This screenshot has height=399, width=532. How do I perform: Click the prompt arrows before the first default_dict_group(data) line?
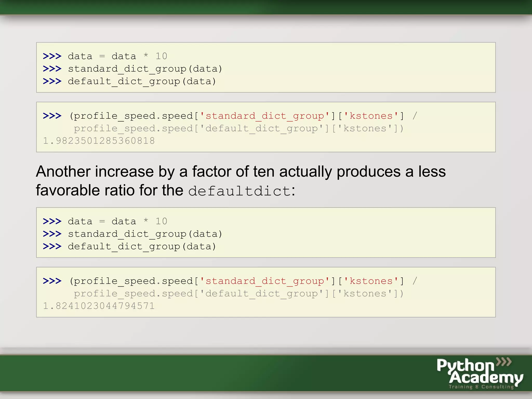click(52, 81)
